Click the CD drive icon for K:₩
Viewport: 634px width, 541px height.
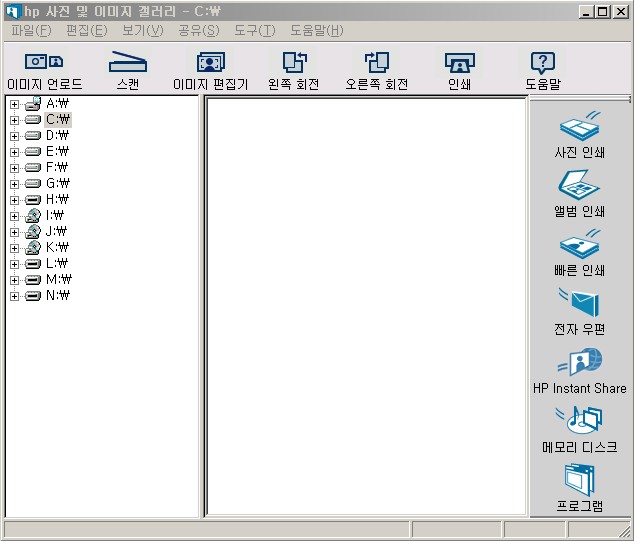point(33,247)
